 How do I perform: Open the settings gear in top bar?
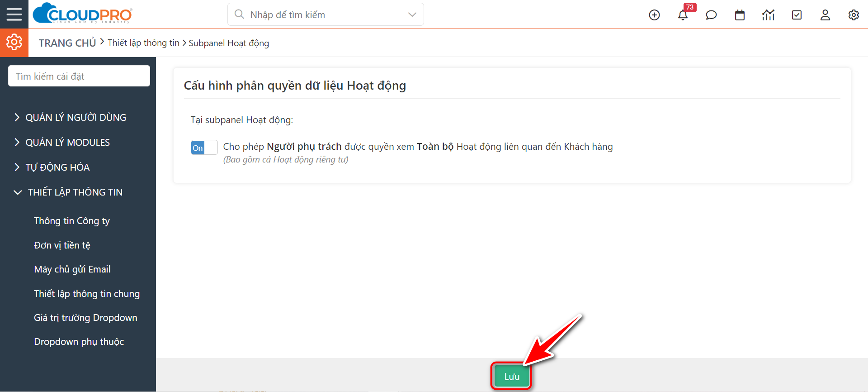coord(854,15)
